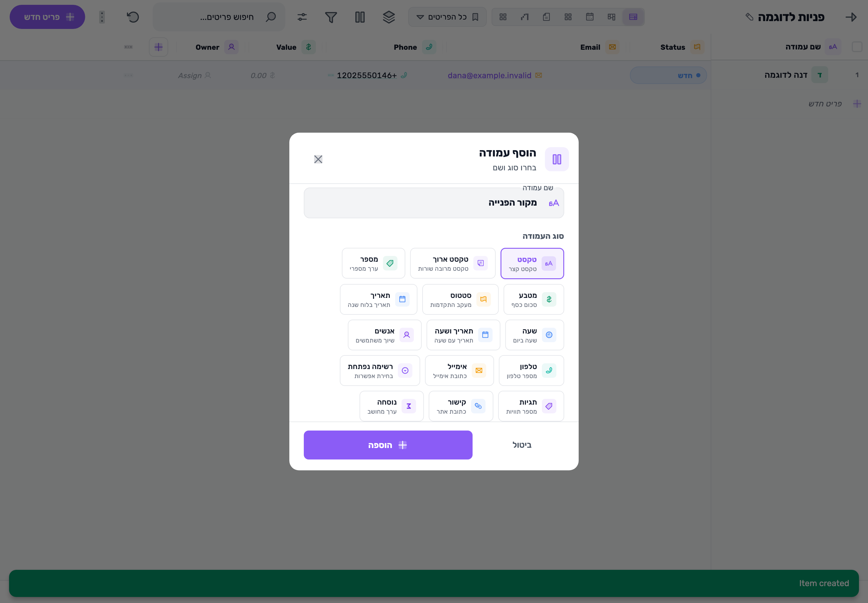Click the grid view icon next to the calendar icon

568,17
